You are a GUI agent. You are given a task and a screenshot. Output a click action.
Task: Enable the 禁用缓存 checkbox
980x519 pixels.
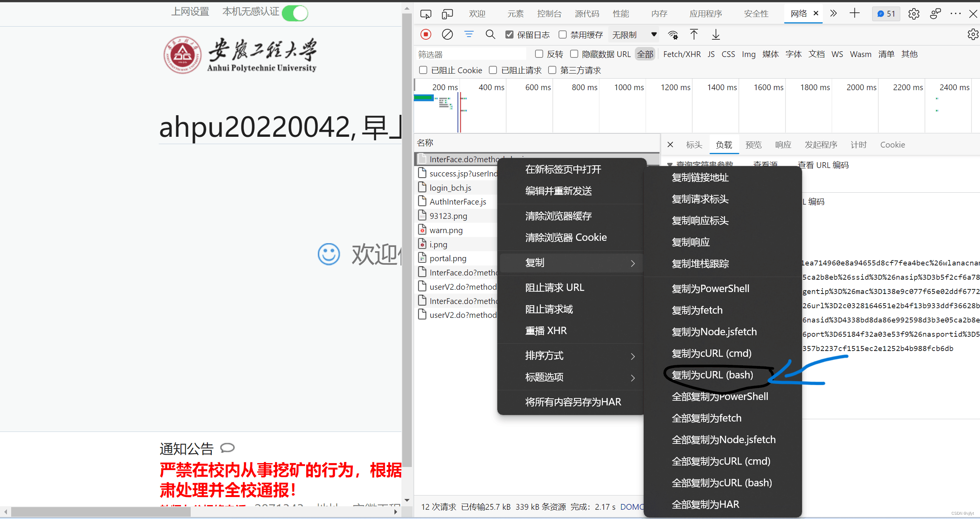562,34
